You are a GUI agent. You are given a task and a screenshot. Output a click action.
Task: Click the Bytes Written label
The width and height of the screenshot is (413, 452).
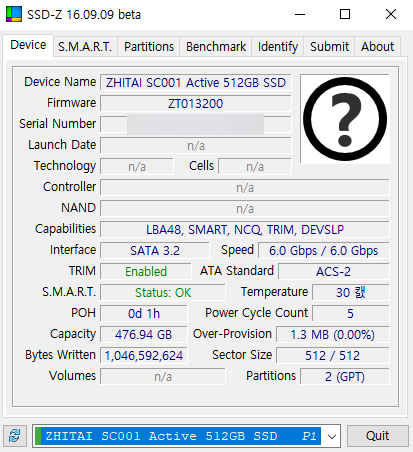61,355
